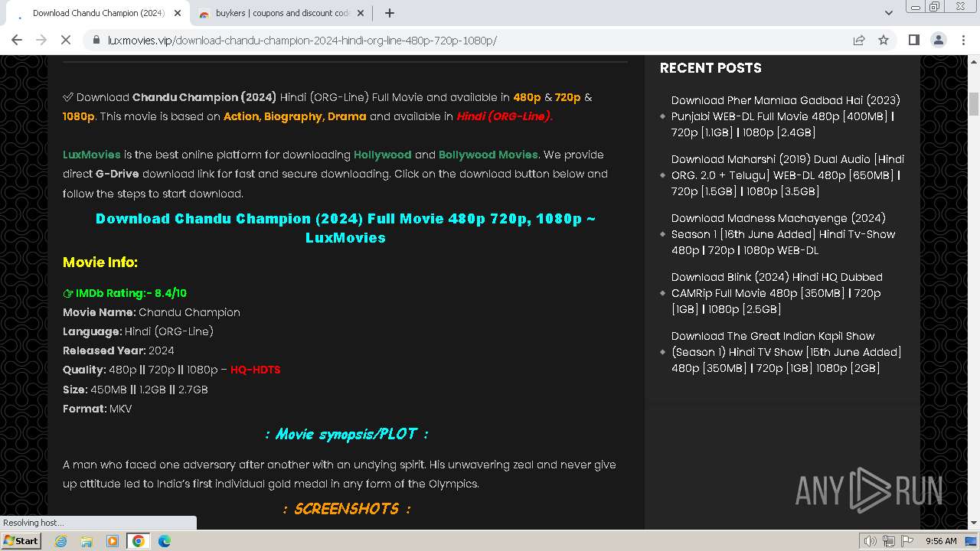Open Hollywood movies link

[x=383, y=155]
